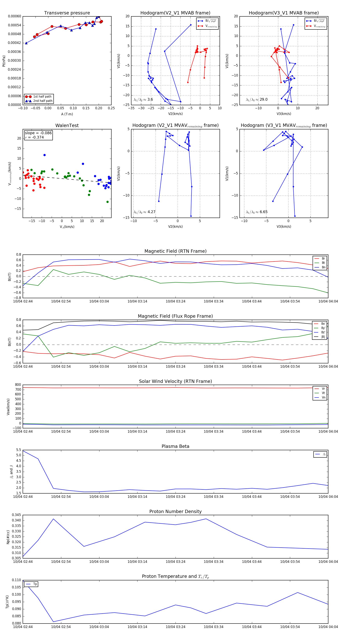Image resolution: width=351 pixels, height=644 pixels.
Task: Click the eigenvalue ratio label reading 6.65
Action: (257, 212)
